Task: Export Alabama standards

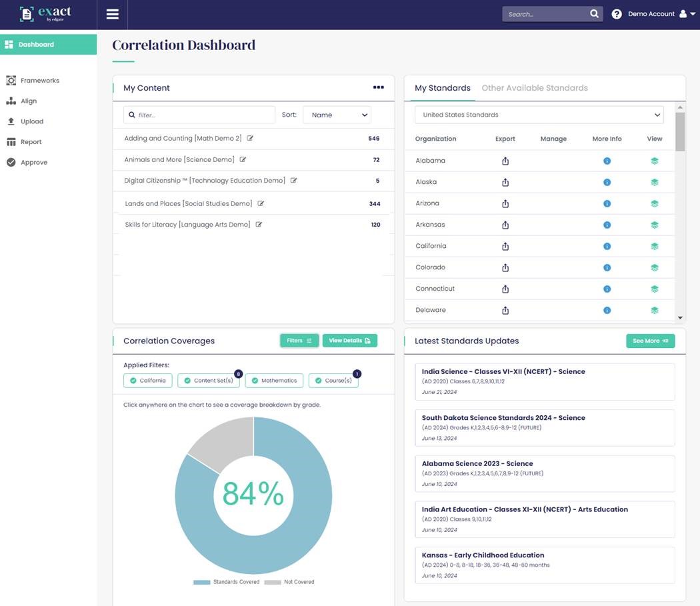Action: [505, 161]
